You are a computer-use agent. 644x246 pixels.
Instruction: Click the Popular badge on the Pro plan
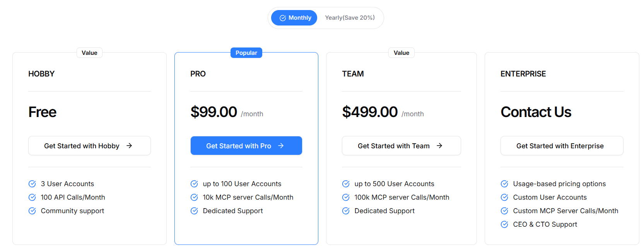point(246,53)
